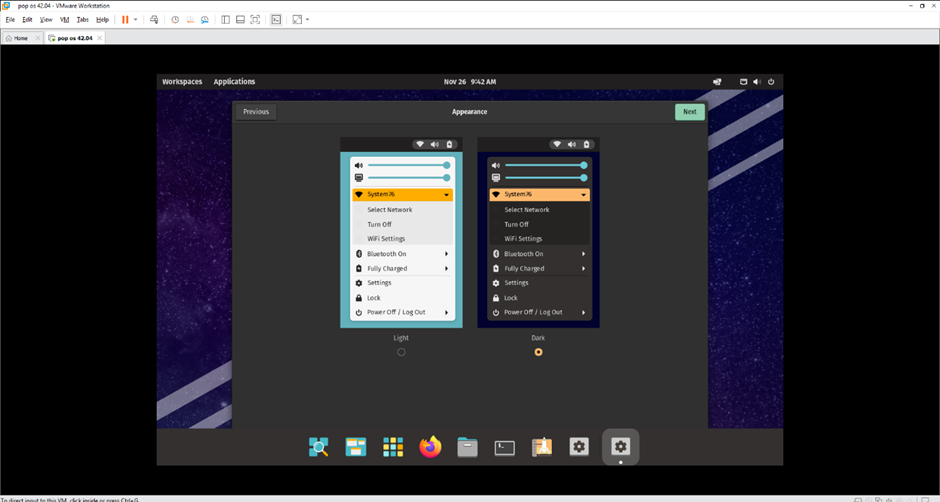Viewport: 940px width, 502px height.
Task: Click the search launcher icon in dock
Action: pos(319,447)
